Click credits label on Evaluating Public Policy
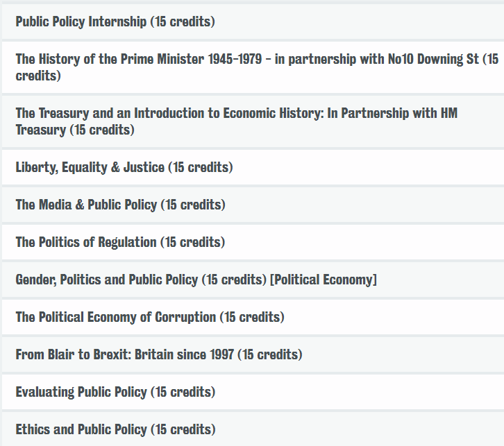Screen dimensions: 504x446 click(183, 392)
